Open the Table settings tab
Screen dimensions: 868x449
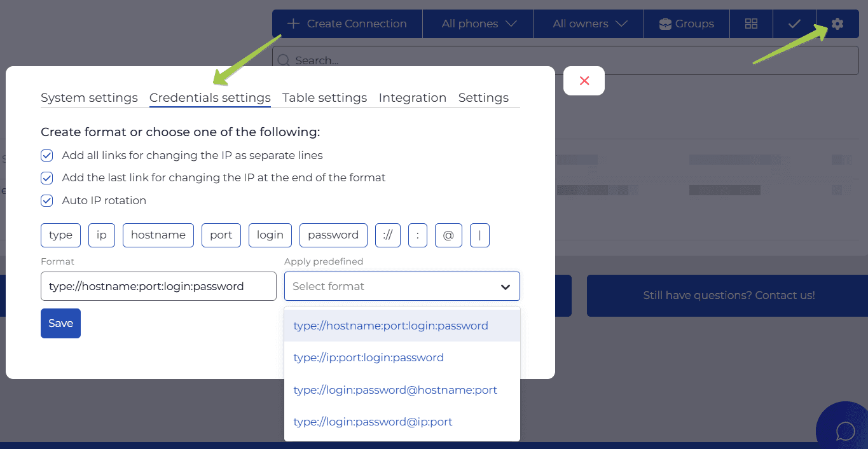coord(324,98)
